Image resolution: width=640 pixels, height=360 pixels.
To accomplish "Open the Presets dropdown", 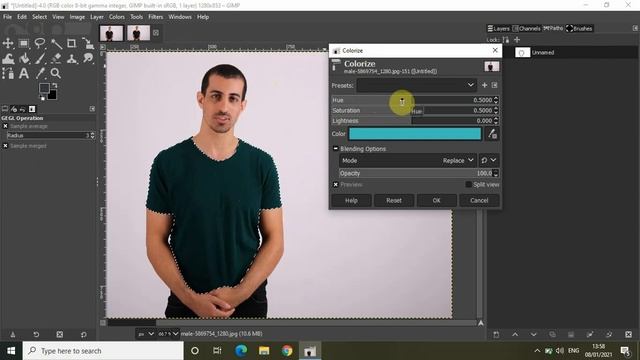I will tap(416, 85).
